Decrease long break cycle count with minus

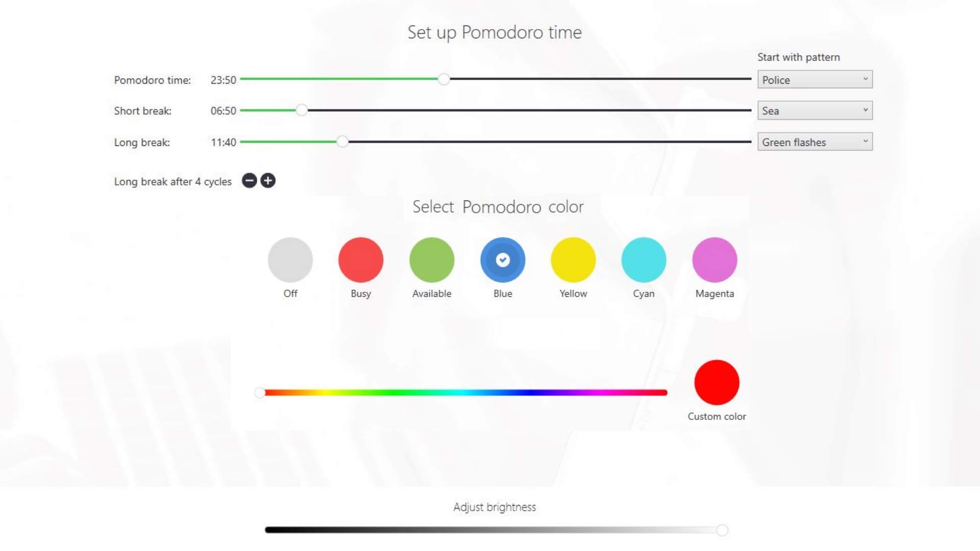(249, 181)
